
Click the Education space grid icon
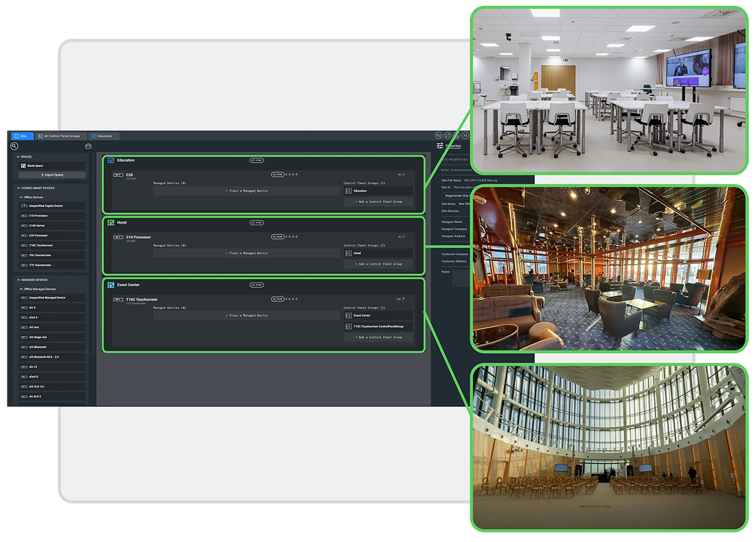click(111, 160)
